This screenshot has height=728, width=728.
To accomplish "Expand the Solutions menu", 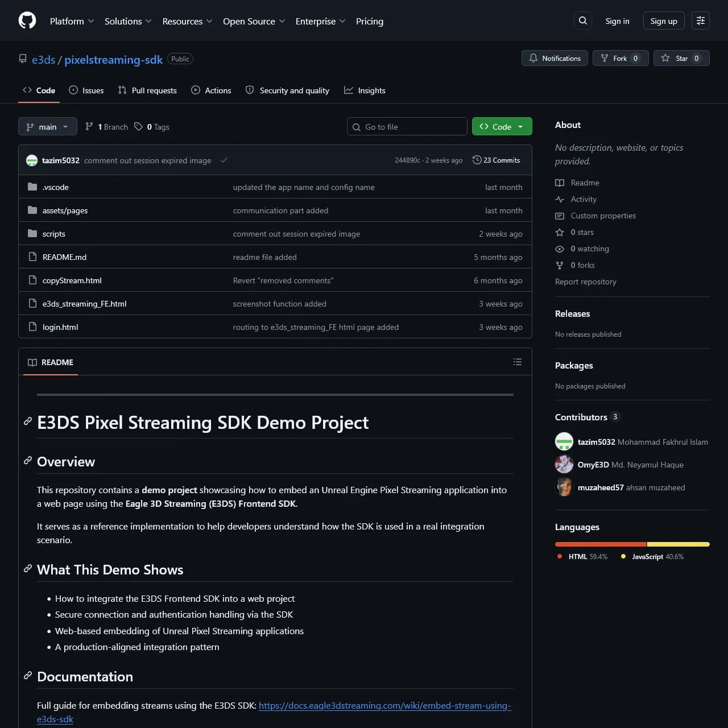I will click(128, 21).
